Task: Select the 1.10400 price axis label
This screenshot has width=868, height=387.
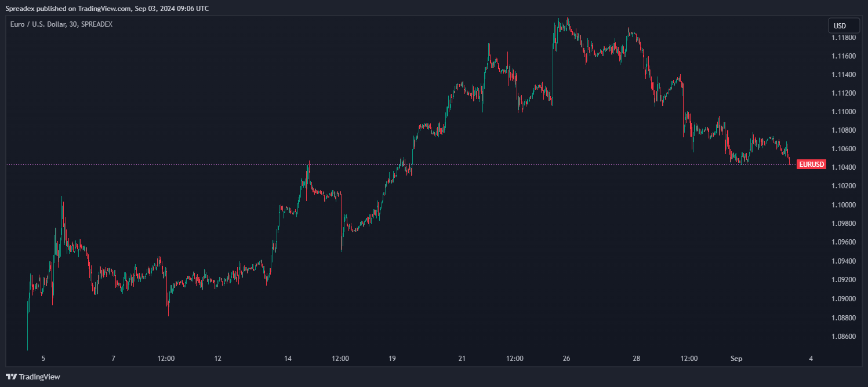Action: [844, 167]
